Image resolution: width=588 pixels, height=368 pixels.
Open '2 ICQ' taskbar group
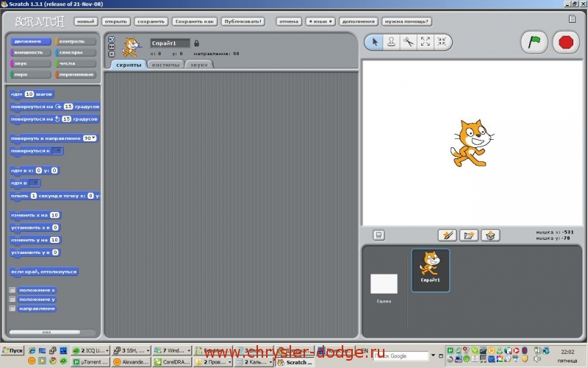click(90, 350)
